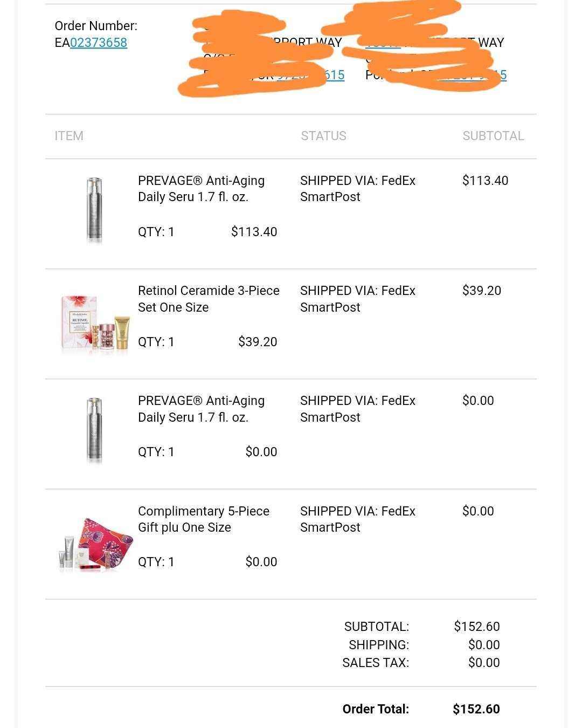The width and height of the screenshot is (582, 728).
Task: Click the ITEM column header
Action: (x=69, y=136)
